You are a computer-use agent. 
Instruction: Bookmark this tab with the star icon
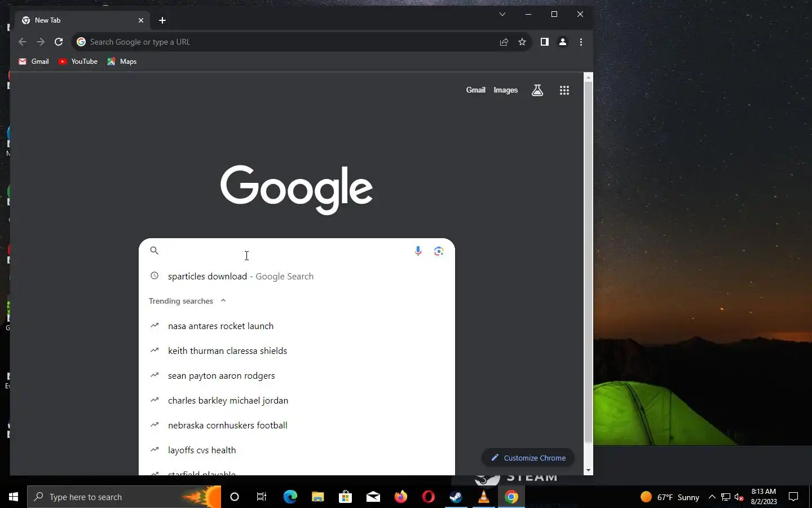(522, 42)
